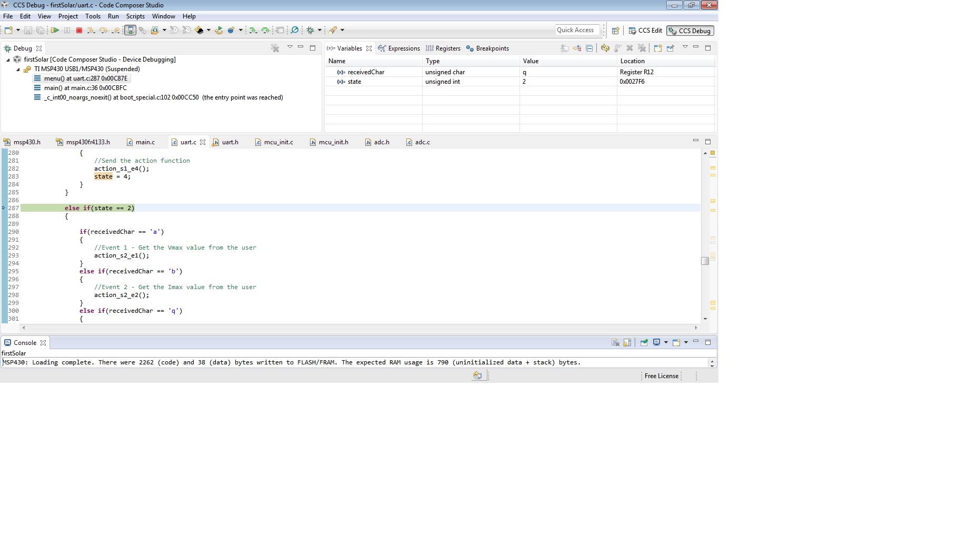980x554 pixels.
Task: Collapse the firstSolar debug tree node
Action: click(x=8, y=60)
